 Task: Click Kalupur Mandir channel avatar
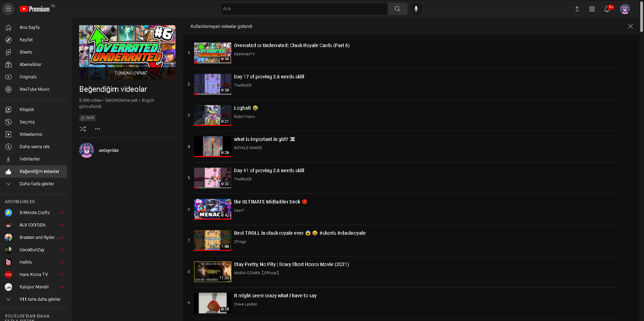click(9, 287)
